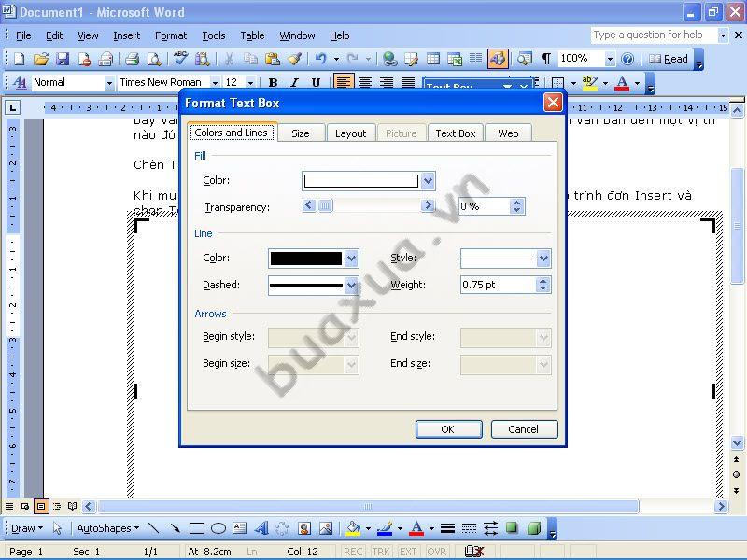
Task: Select the Arrow tool in Drawing toolbar
Action: [x=175, y=528]
